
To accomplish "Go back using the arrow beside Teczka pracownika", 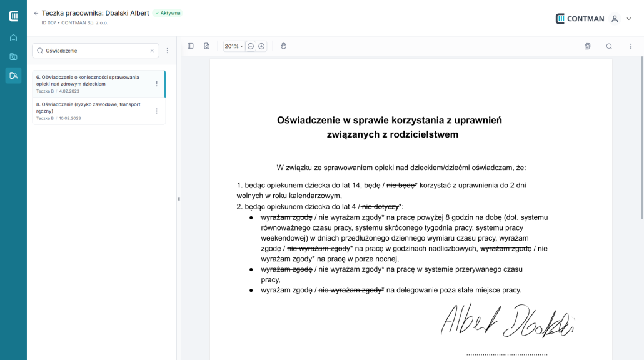I will (36, 13).
